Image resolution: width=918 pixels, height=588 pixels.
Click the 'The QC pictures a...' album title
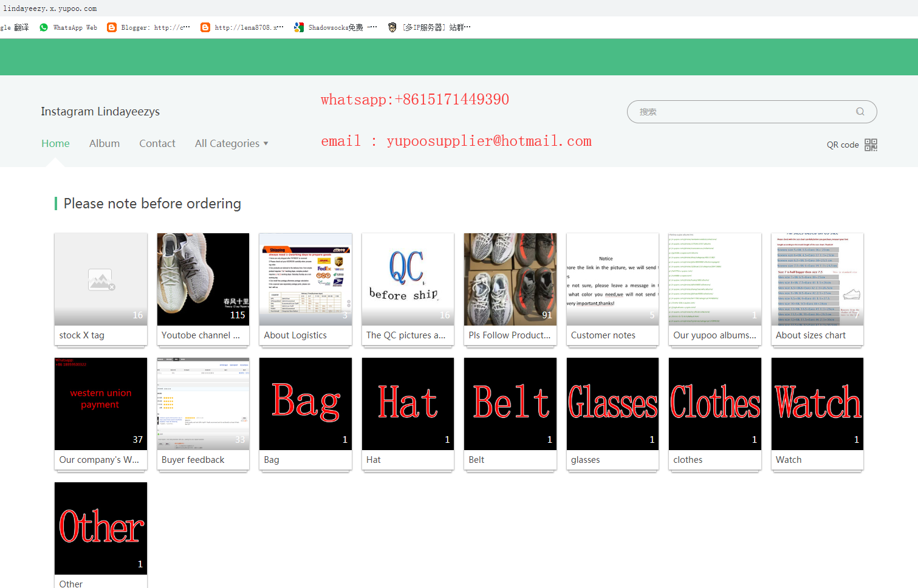pyautogui.click(x=406, y=335)
